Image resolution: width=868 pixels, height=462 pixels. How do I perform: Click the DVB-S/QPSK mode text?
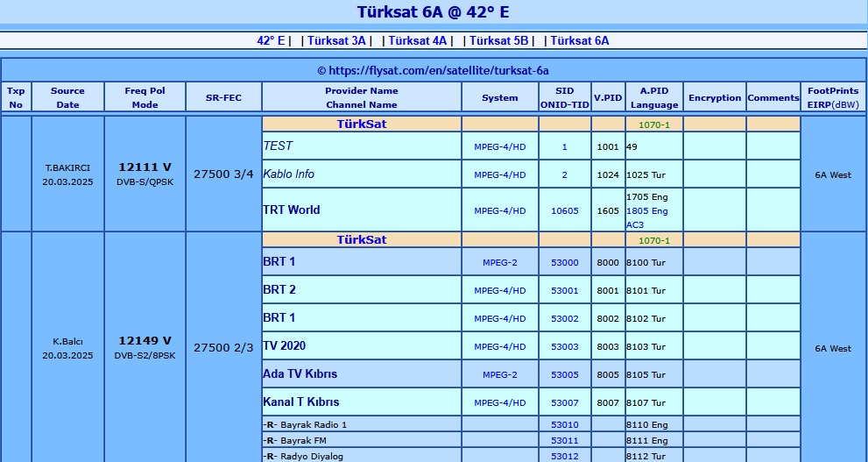point(145,181)
